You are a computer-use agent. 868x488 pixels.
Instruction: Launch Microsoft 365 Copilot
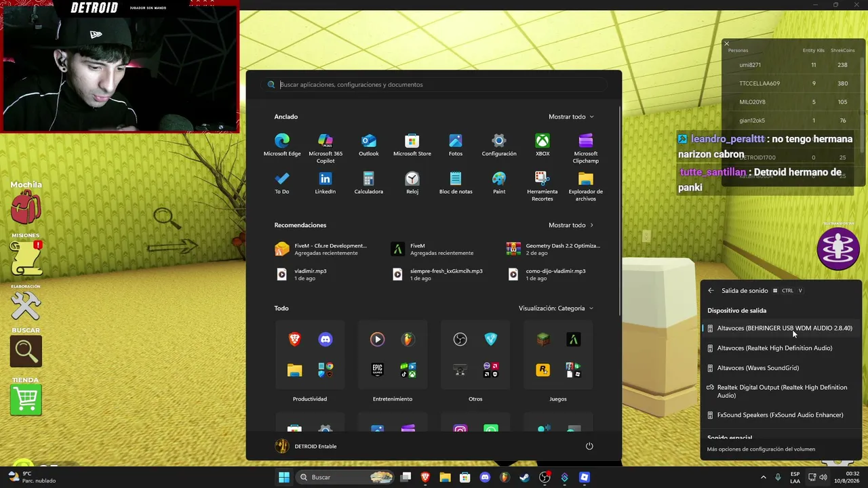click(x=325, y=148)
